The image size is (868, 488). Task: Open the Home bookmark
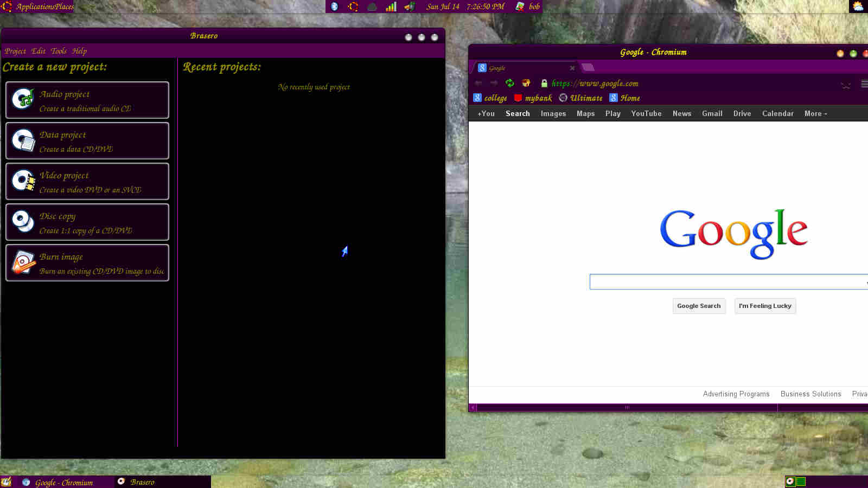[x=624, y=98]
